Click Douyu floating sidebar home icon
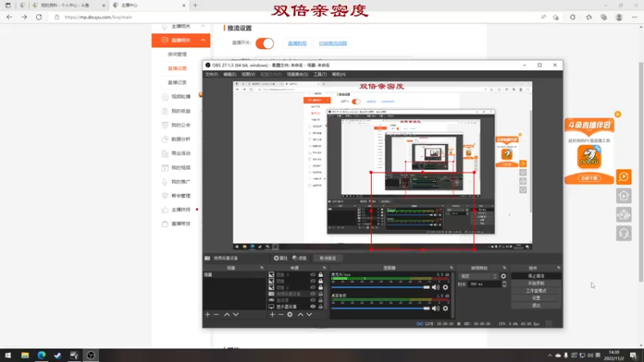 point(623,195)
